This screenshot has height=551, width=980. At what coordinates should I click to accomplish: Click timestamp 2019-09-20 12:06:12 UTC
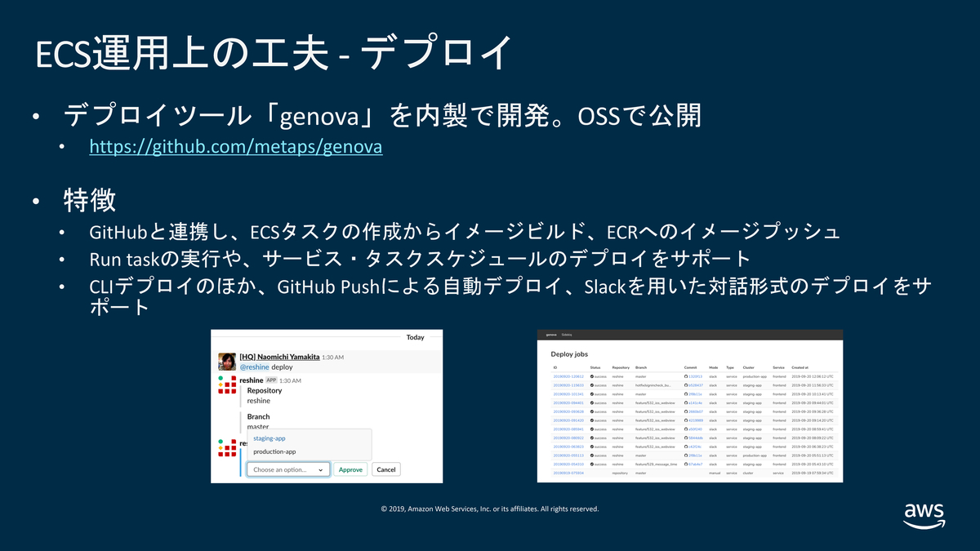point(813,376)
